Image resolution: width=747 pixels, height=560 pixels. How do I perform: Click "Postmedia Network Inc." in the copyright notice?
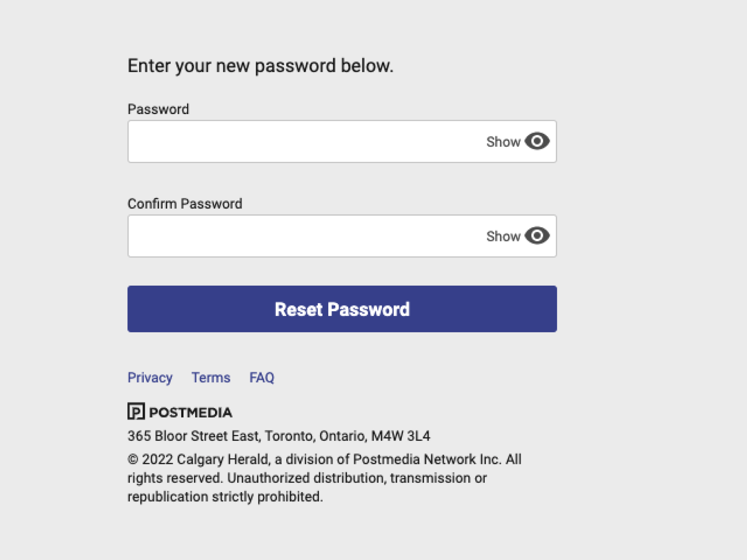point(427,460)
